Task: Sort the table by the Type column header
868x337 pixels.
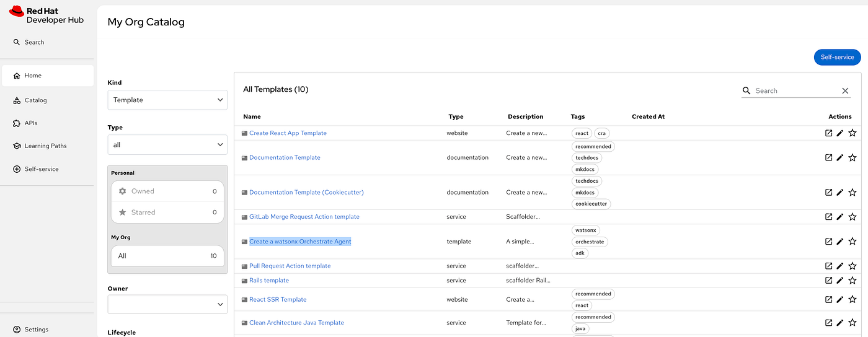Action: point(456,116)
